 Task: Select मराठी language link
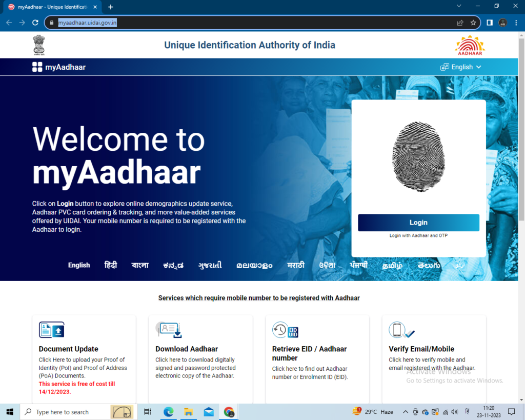(296, 265)
